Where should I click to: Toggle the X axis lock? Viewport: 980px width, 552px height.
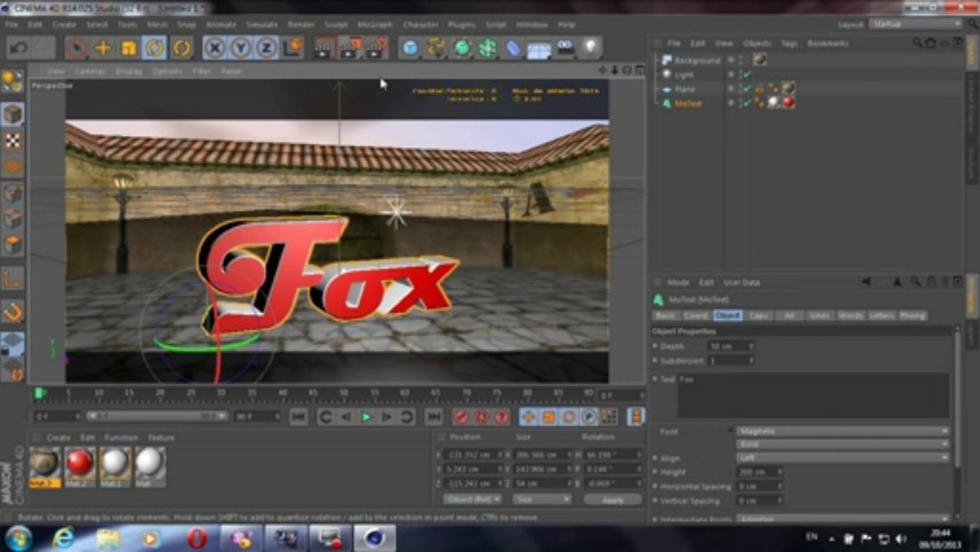click(x=215, y=48)
